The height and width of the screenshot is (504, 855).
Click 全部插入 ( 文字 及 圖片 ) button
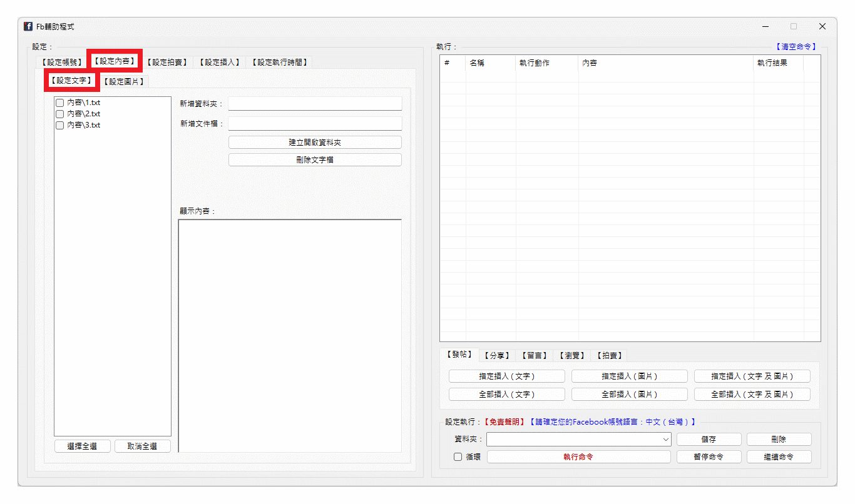(x=752, y=395)
